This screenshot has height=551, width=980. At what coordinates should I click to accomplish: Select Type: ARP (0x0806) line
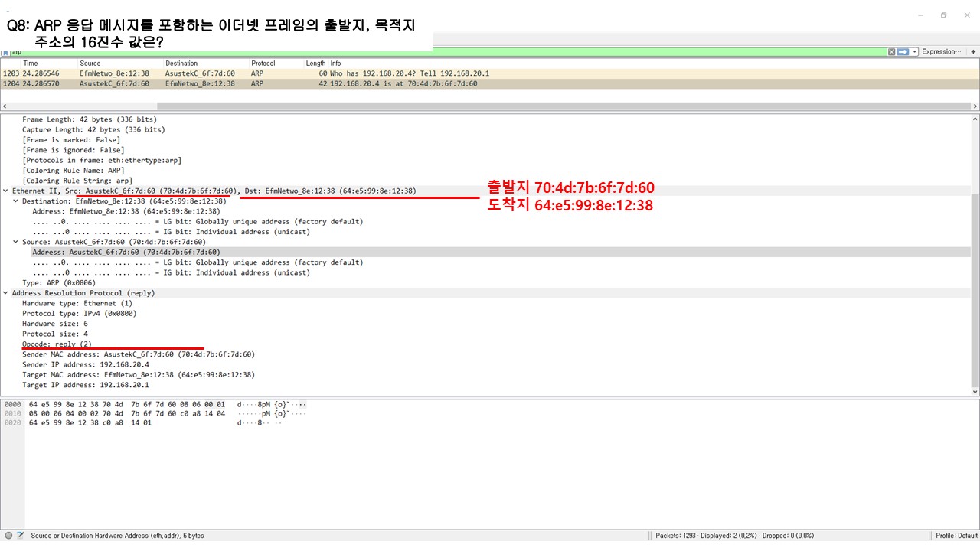59,282
